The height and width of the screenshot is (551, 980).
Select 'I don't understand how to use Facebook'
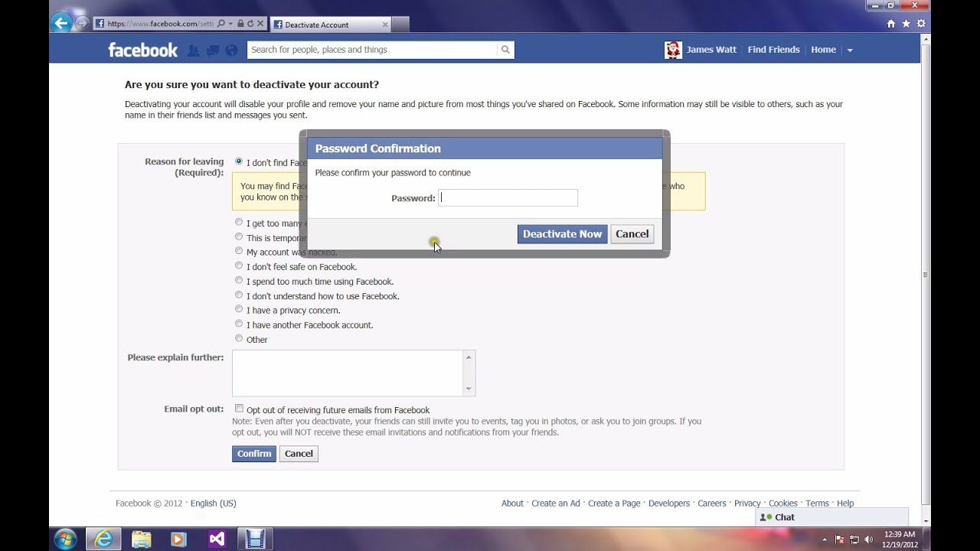[x=239, y=295]
